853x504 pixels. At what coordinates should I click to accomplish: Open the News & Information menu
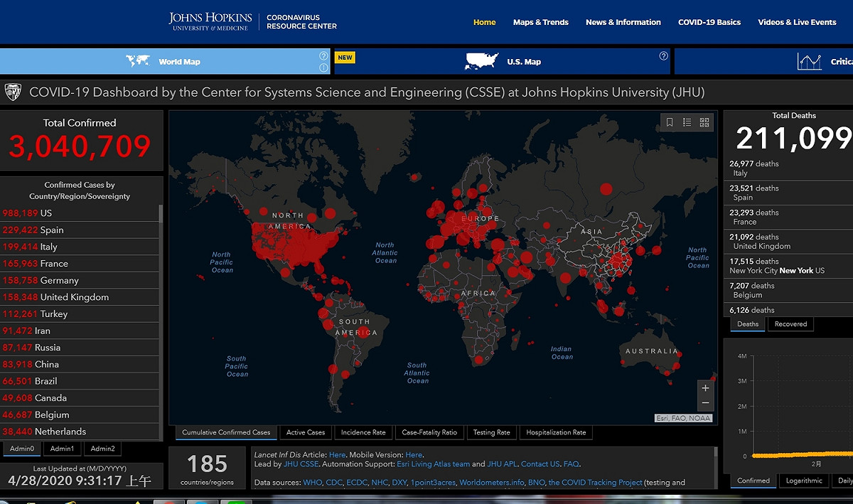tap(623, 22)
